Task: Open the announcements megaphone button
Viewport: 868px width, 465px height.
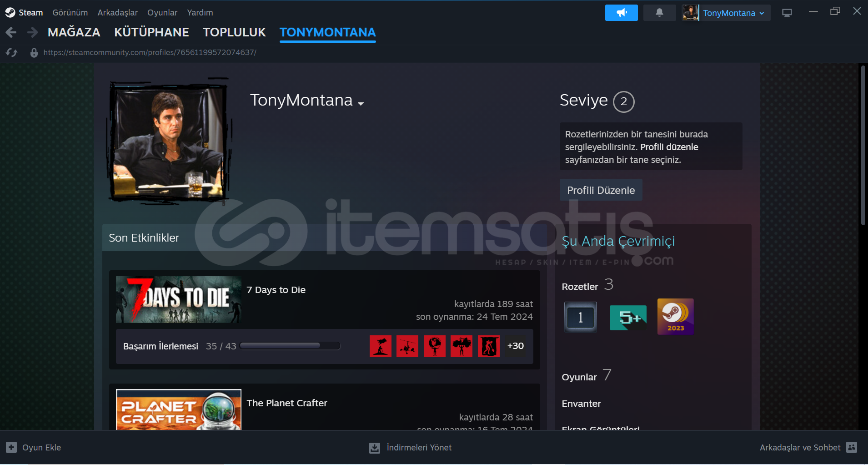Action: click(x=621, y=13)
